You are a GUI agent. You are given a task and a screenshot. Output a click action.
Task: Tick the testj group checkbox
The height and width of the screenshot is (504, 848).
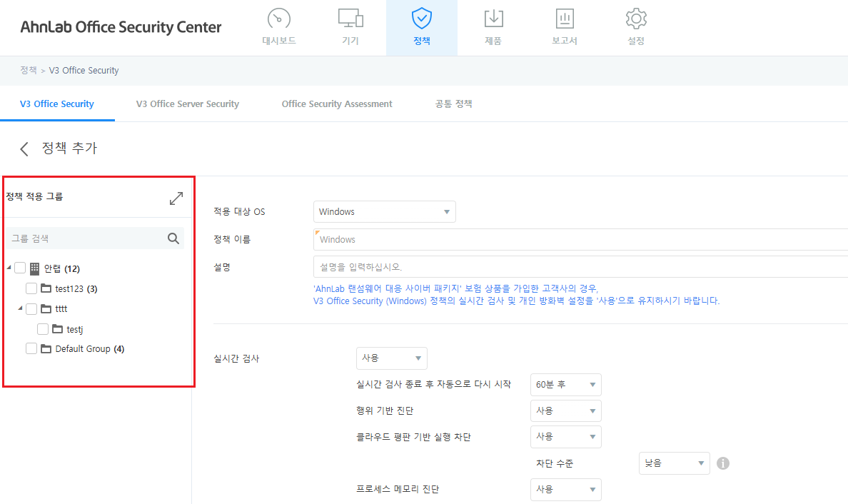43,329
